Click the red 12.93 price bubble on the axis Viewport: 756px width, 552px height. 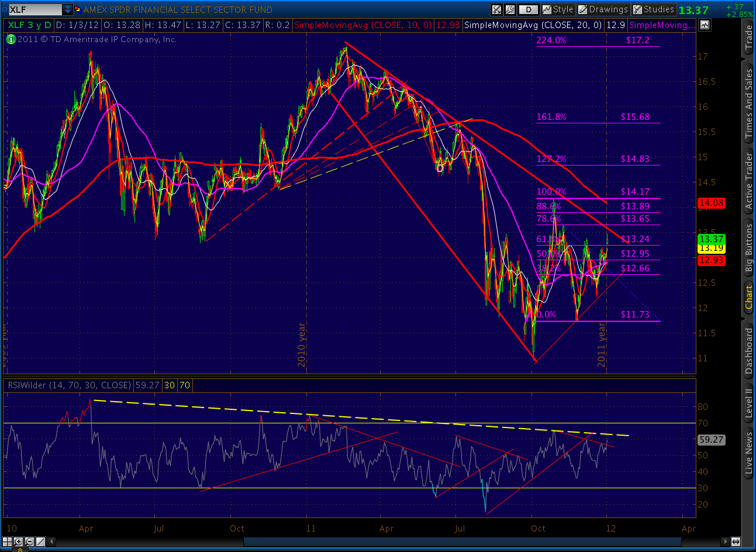pos(712,260)
